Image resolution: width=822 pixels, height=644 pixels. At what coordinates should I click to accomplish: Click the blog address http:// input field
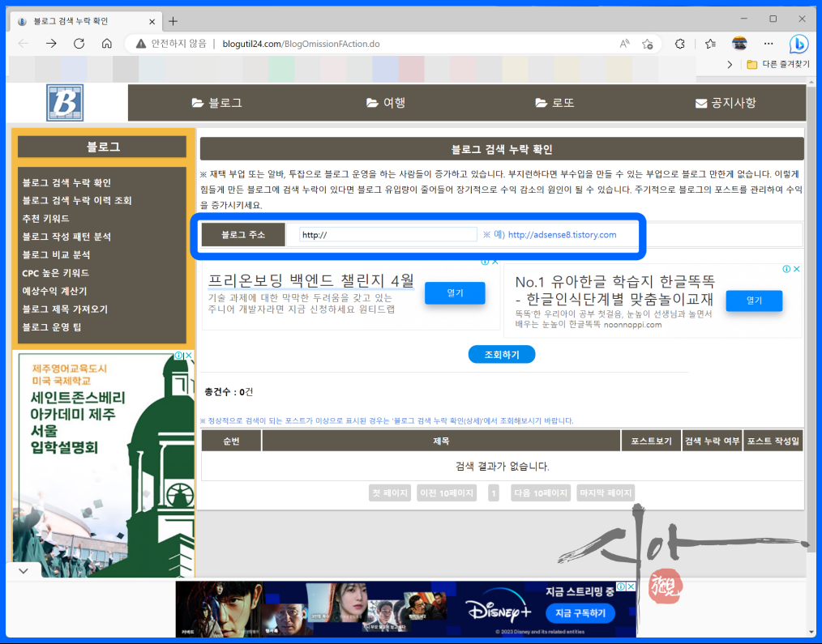pyautogui.click(x=388, y=235)
